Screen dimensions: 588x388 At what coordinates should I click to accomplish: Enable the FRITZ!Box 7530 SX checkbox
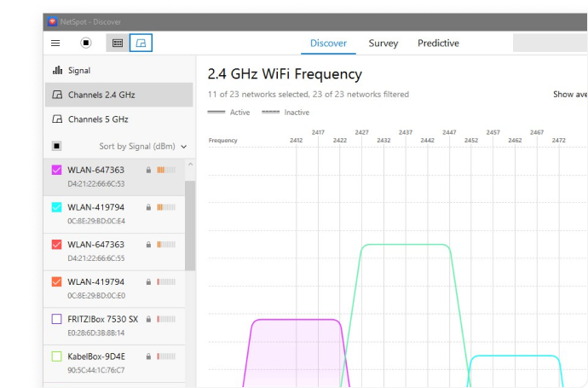(x=57, y=319)
